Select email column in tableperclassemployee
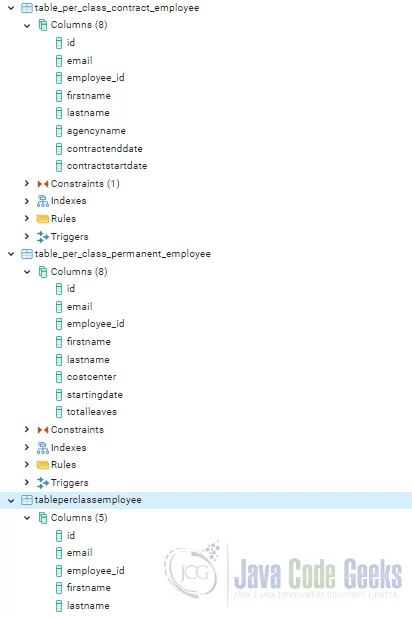Image resolution: width=412 pixels, height=617 pixels. coord(79,553)
